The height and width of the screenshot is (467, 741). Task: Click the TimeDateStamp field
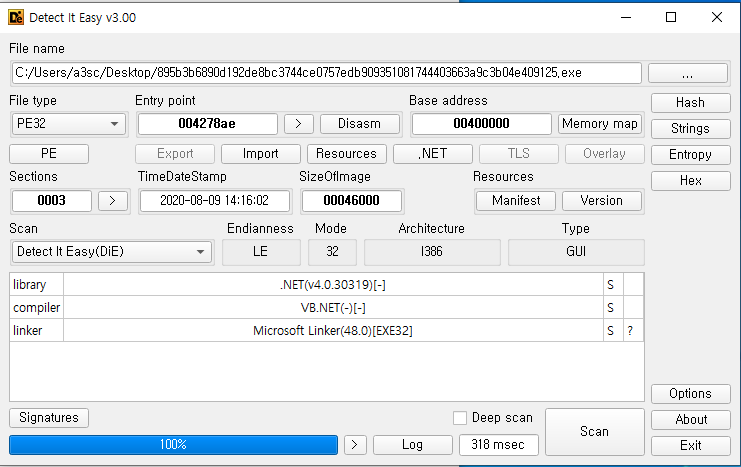(x=215, y=201)
